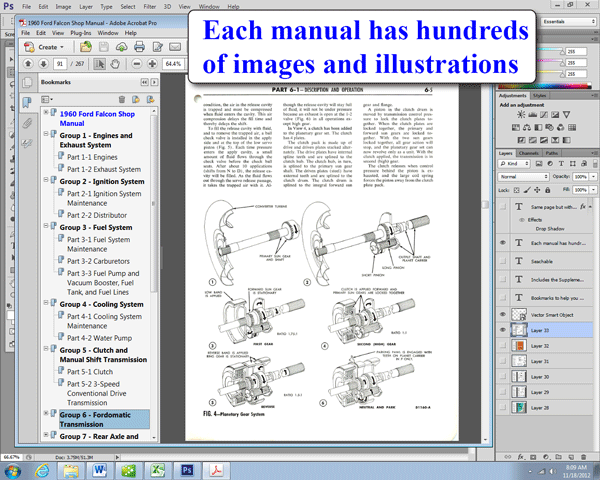Open Part 5-1 Clutch bookmark
600x480 pixels.
click(x=90, y=372)
